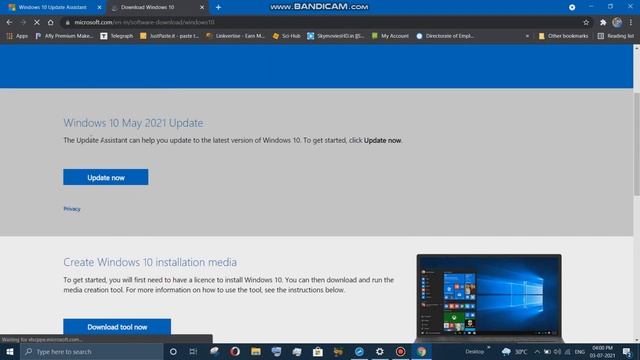Screen dimensions: 640x360
Task: Open Cortana circle in taskbar
Action: pyautogui.click(x=173, y=351)
